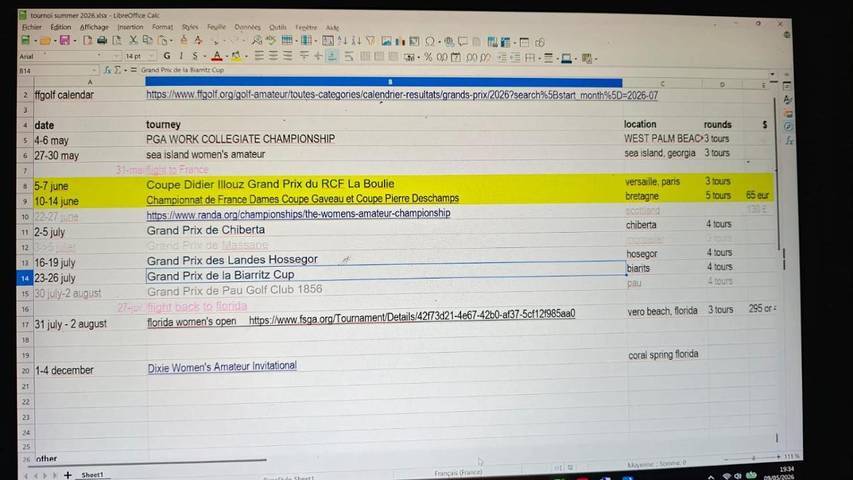Click the AutoFilter funnel icon
The height and width of the screenshot is (480, 853).
[x=370, y=41]
